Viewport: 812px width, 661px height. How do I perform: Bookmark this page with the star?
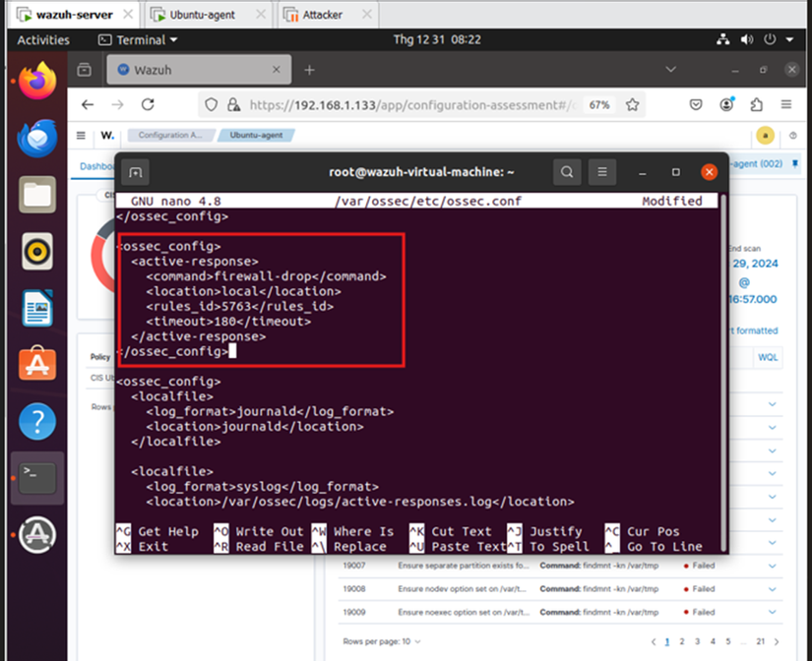(x=632, y=105)
